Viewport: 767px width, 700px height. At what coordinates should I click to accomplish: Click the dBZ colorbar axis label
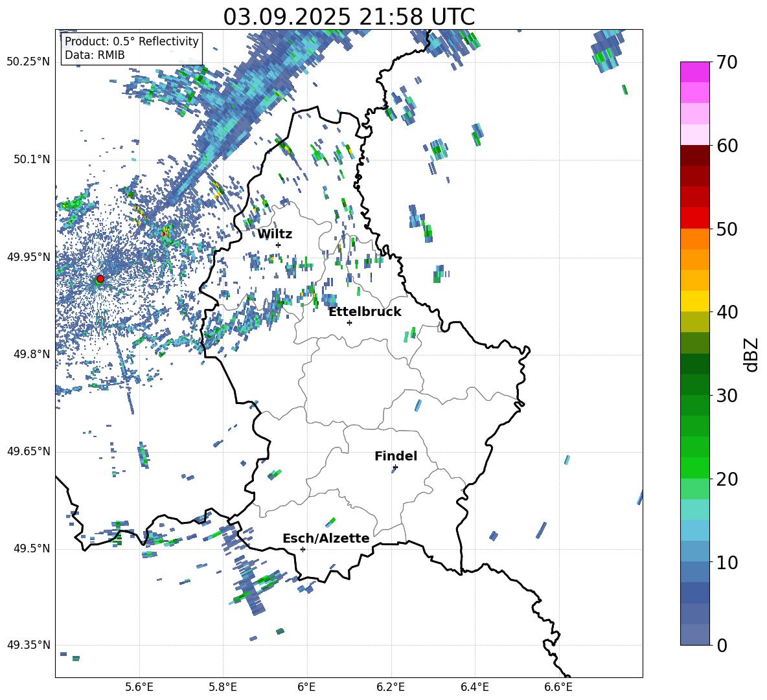(752, 354)
